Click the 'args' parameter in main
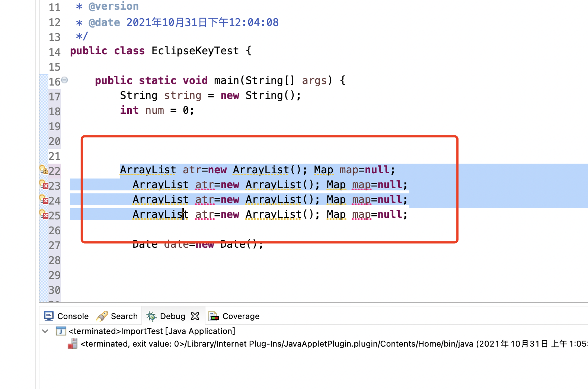The image size is (588, 389). tap(314, 81)
